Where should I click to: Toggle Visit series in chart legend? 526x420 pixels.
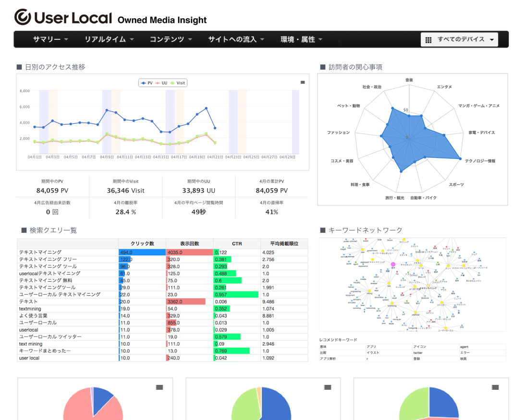click(x=177, y=83)
